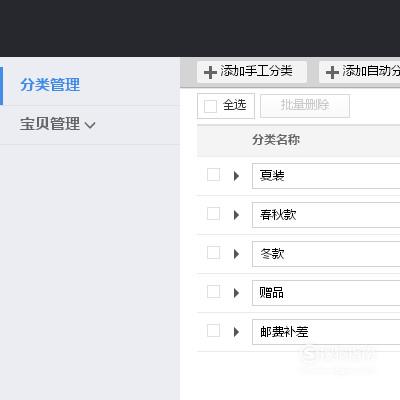Check the box beside 夏装
400x400 pixels.
point(213,174)
